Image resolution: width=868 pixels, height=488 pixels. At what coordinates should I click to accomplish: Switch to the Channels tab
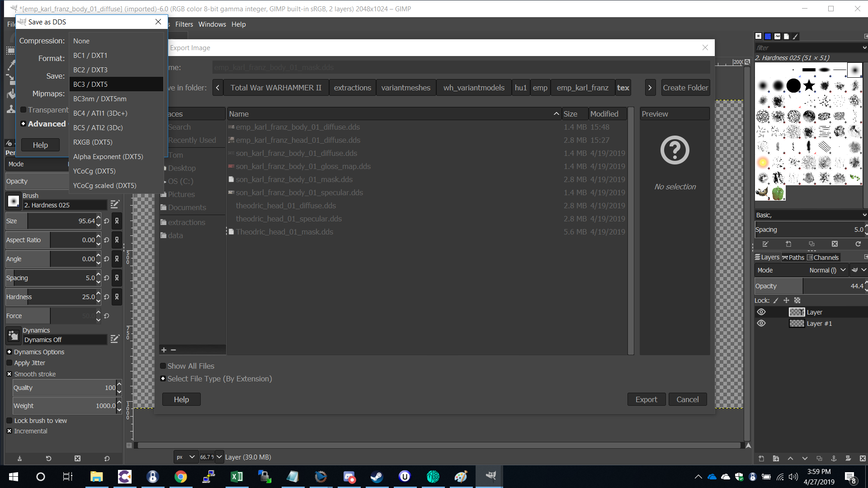pyautogui.click(x=823, y=258)
